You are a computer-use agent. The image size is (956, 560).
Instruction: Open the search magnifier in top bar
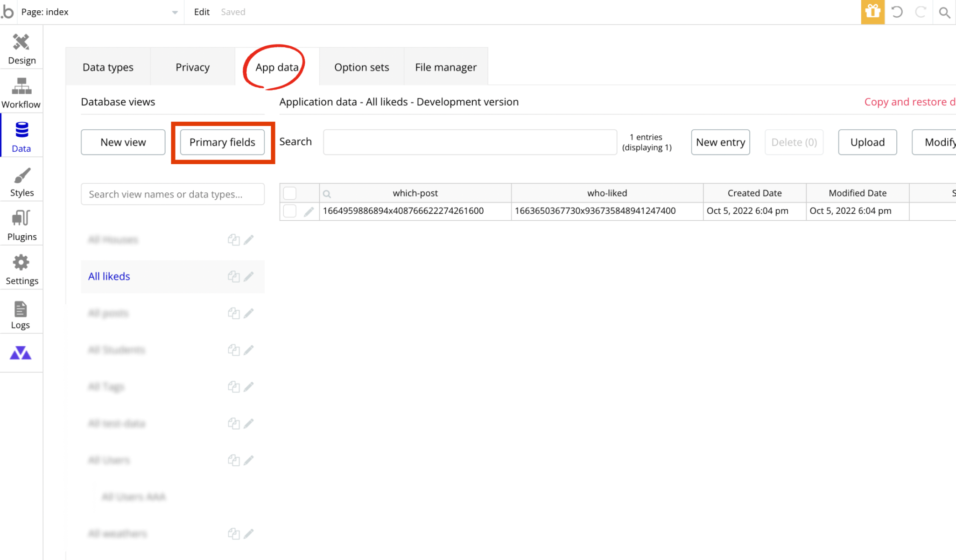coord(944,13)
